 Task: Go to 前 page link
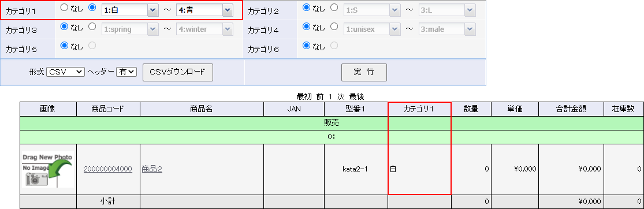(x=319, y=98)
